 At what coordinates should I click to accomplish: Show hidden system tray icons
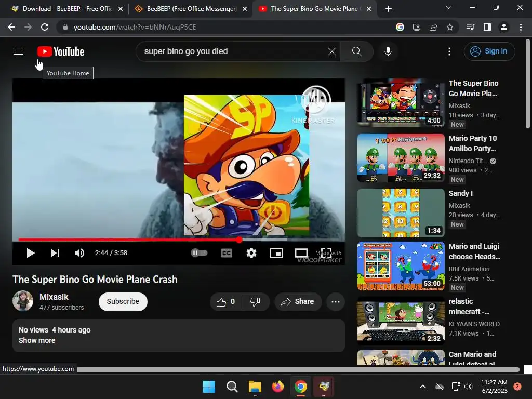pyautogui.click(x=423, y=387)
